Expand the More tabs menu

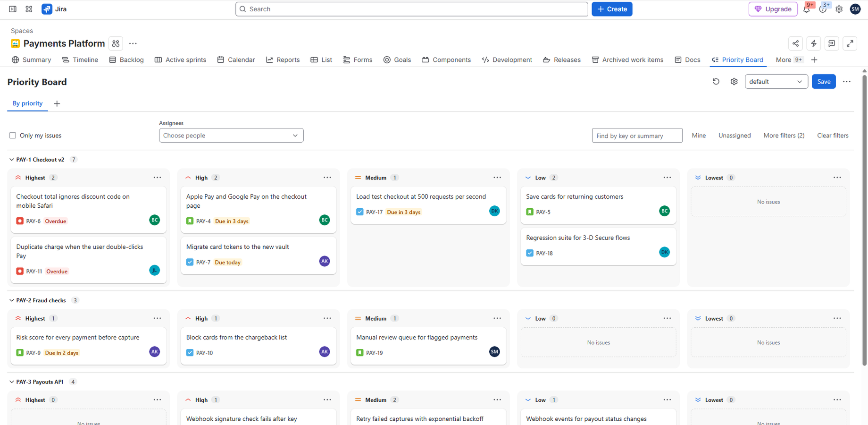[789, 60]
